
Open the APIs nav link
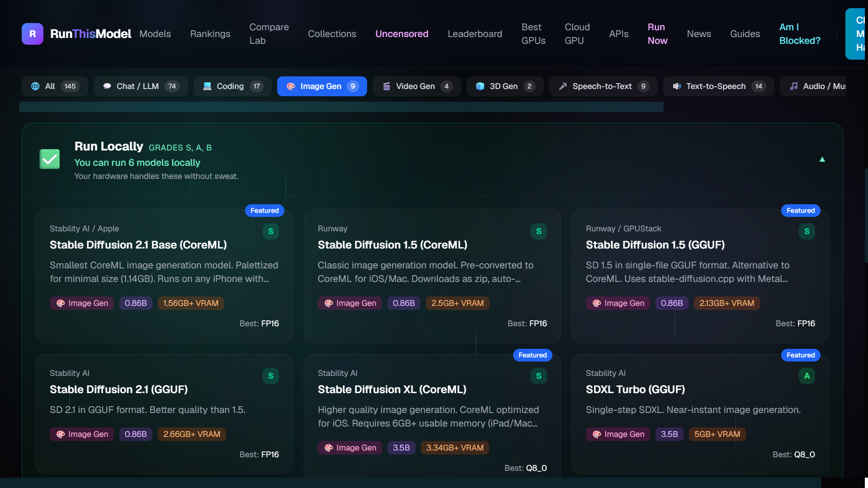click(x=618, y=34)
